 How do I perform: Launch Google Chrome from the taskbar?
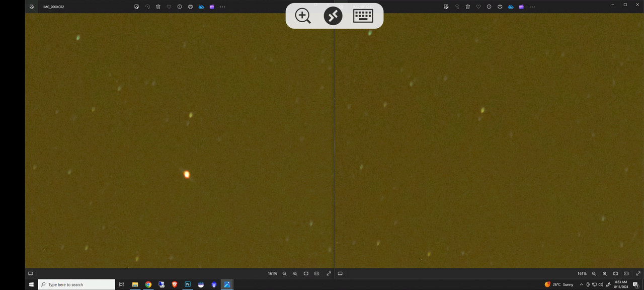(x=148, y=284)
